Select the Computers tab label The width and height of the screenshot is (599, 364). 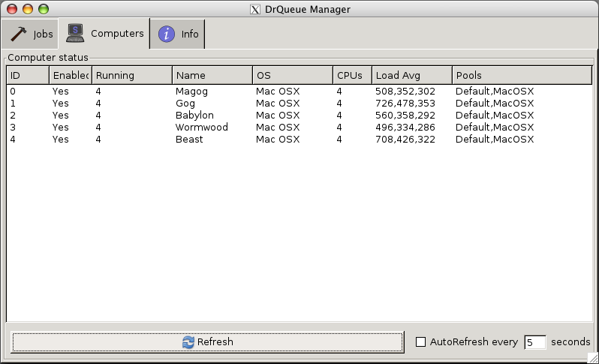[x=117, y=34]
